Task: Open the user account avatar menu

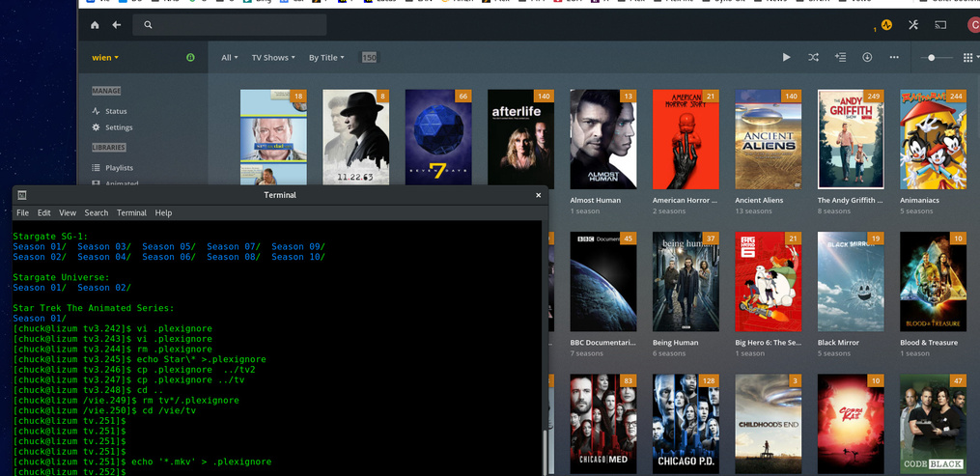Action: click(x=974, y=25)
